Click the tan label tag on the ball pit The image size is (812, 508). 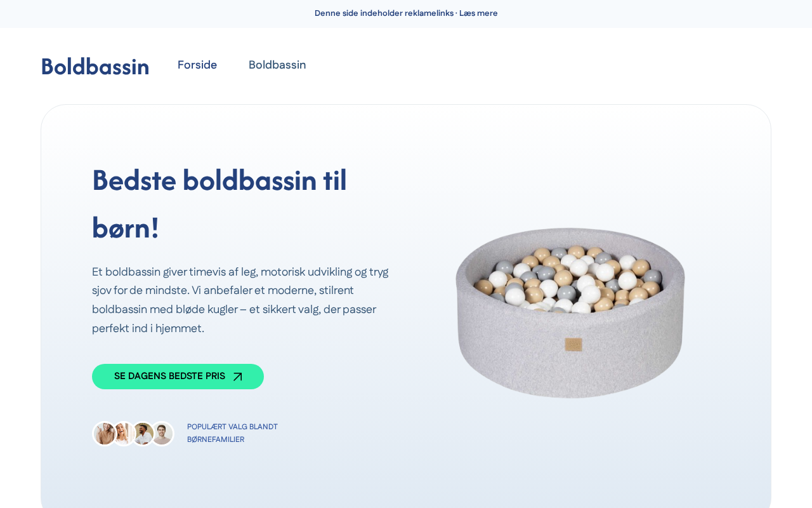click(x=573, y=344)
